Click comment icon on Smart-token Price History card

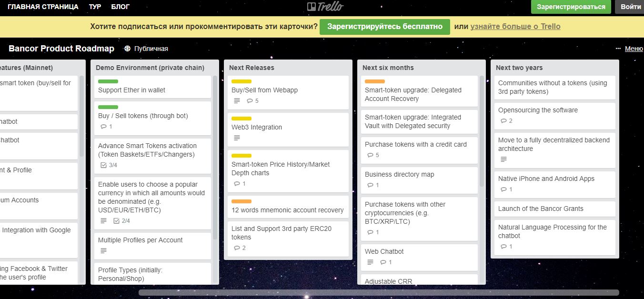[x=237, y=184]
